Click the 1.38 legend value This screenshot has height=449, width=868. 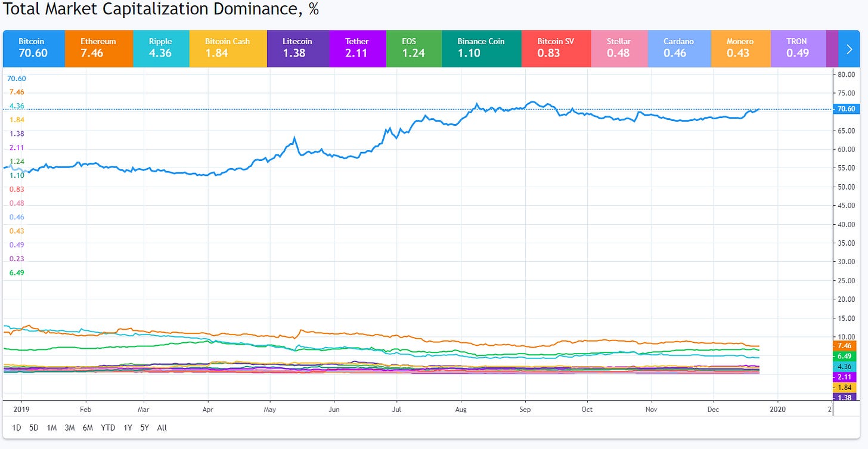(17, 134)
